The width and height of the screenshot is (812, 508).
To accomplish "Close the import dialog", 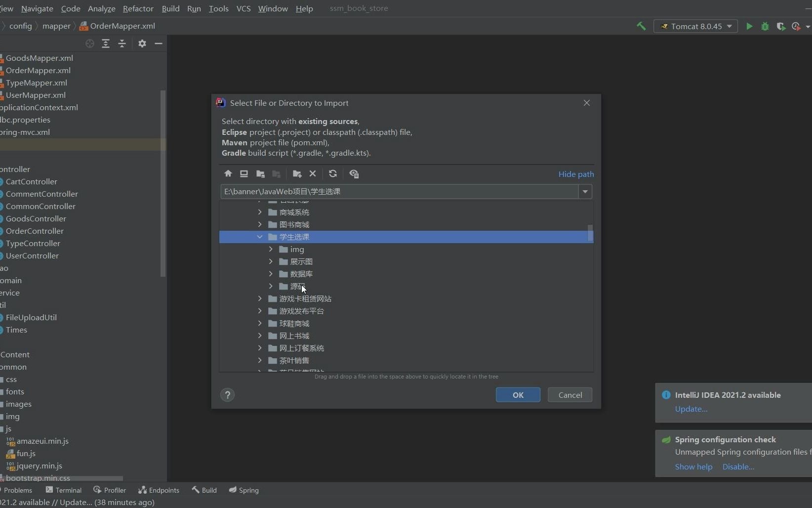I will tap(587, 103).
